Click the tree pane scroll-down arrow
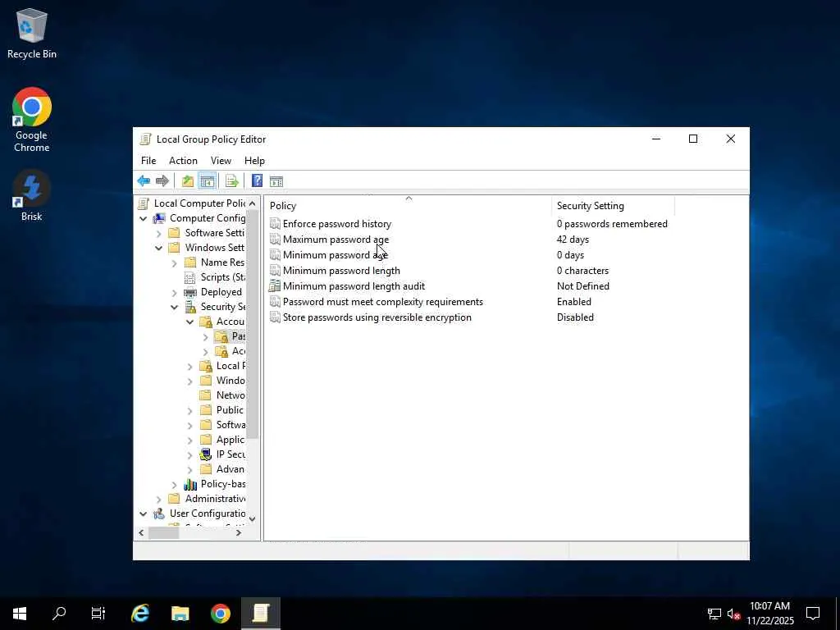Image resolution: width=840 pixels, height=630 pixels. (253, 518)
